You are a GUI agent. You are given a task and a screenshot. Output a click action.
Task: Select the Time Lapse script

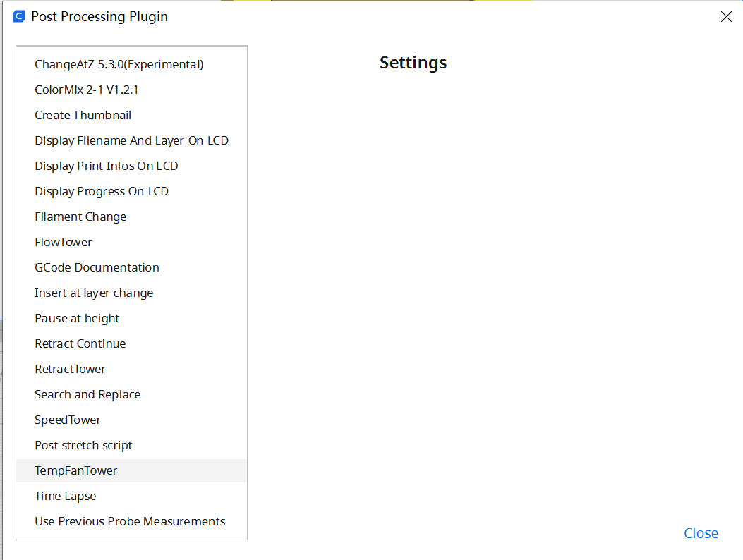132,496
